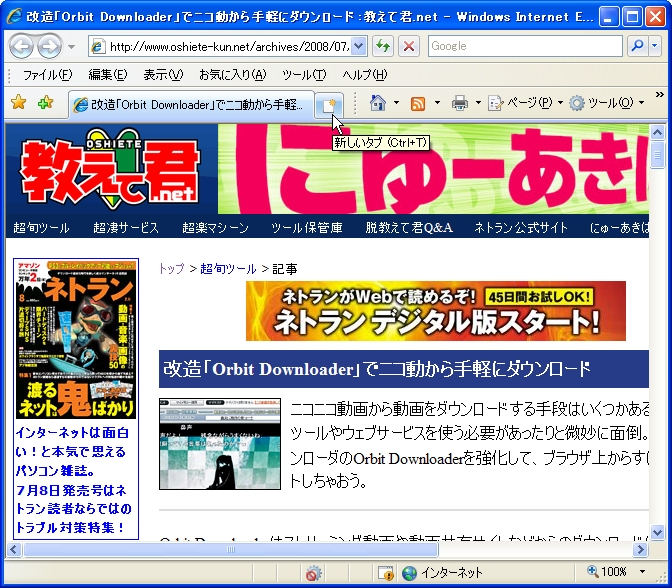Show more commands with the chevron button
The image size is (672, 588).
[x=660, y=95]
